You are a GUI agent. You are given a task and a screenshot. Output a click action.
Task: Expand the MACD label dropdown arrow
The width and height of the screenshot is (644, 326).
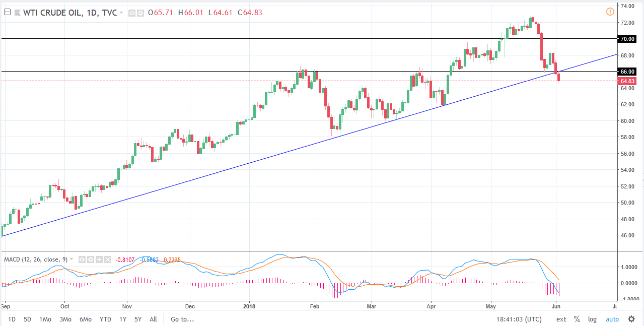(72, 259)
